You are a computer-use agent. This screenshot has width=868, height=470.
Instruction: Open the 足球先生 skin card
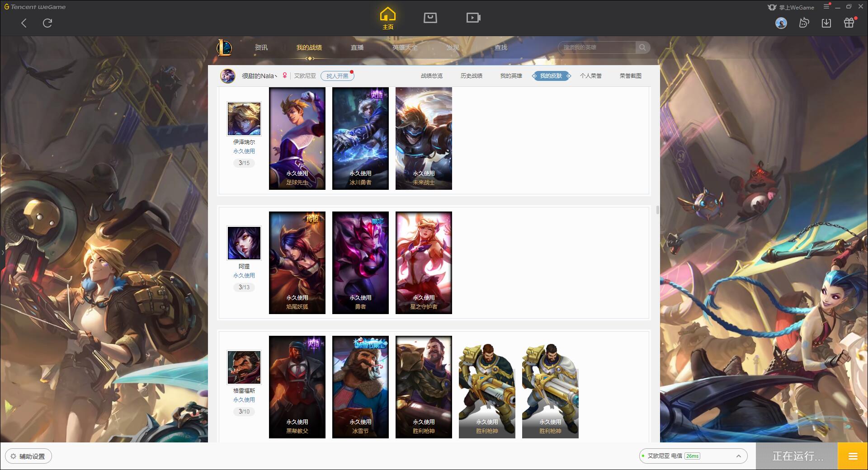tap(297, 138)
